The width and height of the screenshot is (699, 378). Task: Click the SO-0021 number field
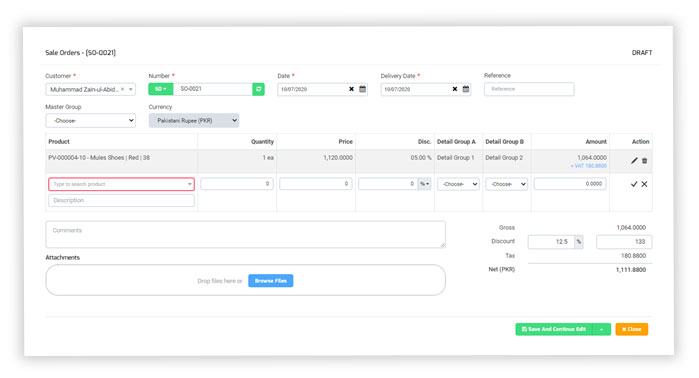[x=213, y=89]
